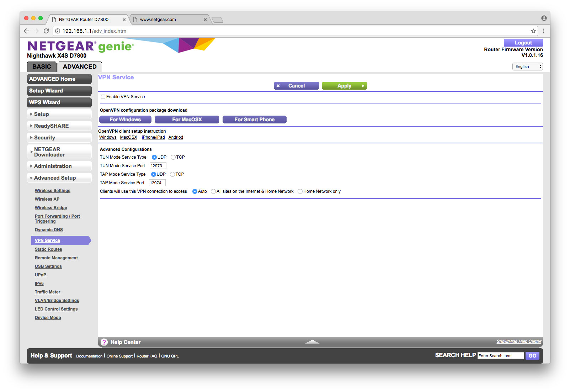Viewport: 570px width, 392px height.
Task: Select UDP for TAP Mode Service Type
Action: (154, 174)
